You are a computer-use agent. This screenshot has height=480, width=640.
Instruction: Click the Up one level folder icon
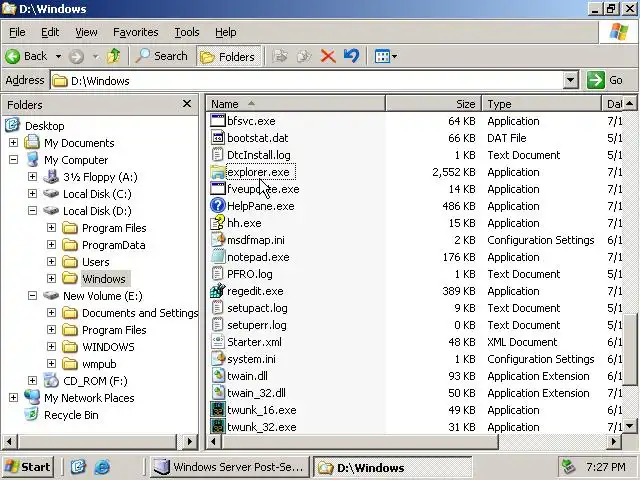(x=113, y=56)
